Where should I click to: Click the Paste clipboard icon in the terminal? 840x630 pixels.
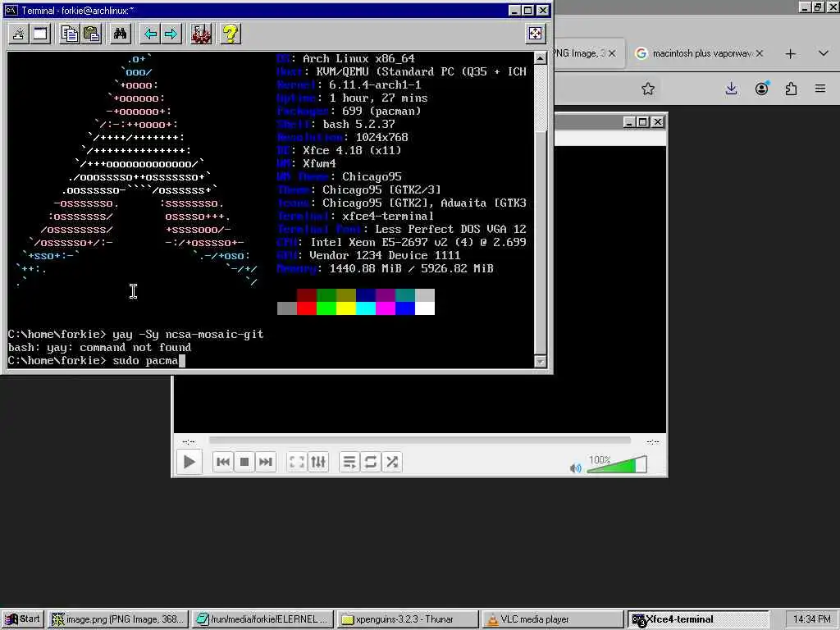tap(92, 34)
